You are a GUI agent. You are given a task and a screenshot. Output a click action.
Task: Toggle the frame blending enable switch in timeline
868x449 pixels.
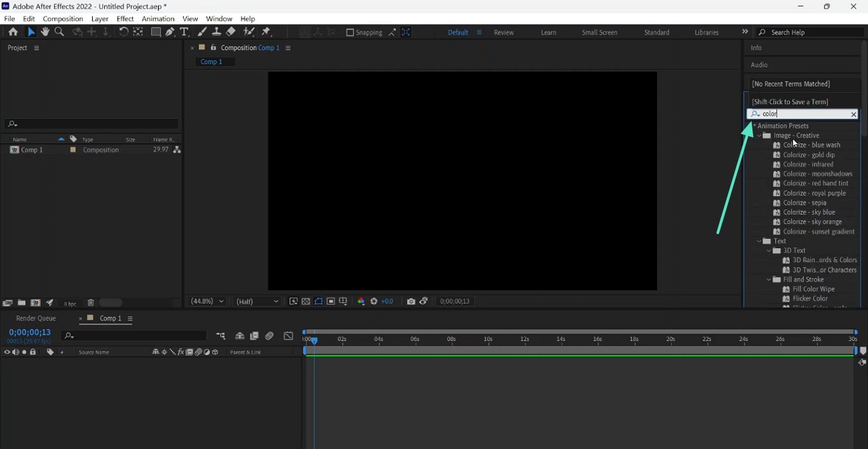click(x=254, y=336)
